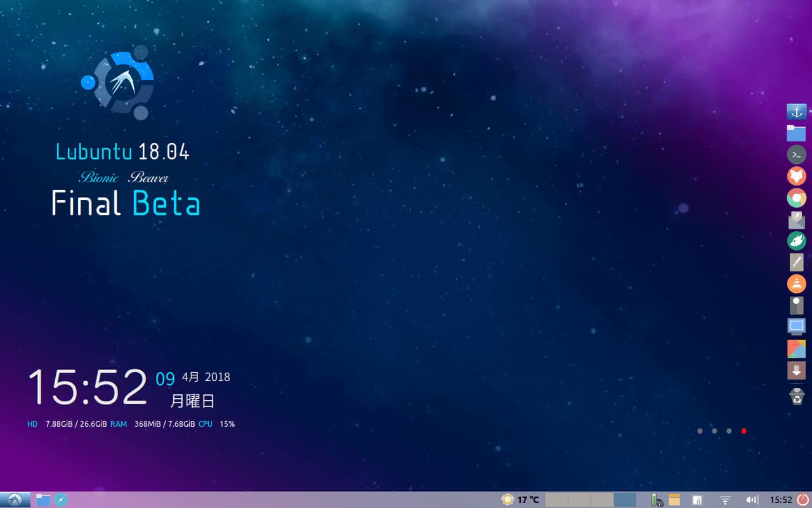
Task: Open file manager from taskbar launcher
Action: [x=43, y=500]
